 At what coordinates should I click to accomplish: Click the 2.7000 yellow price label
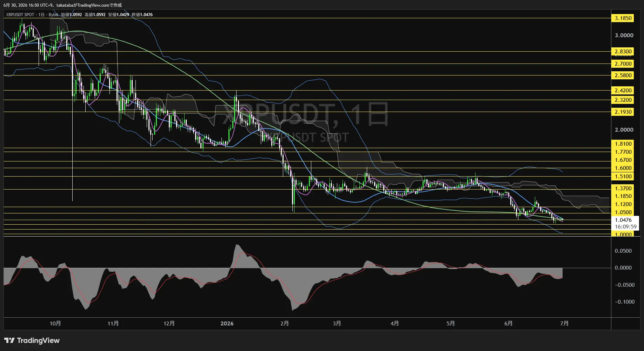[x=623, y=64]
